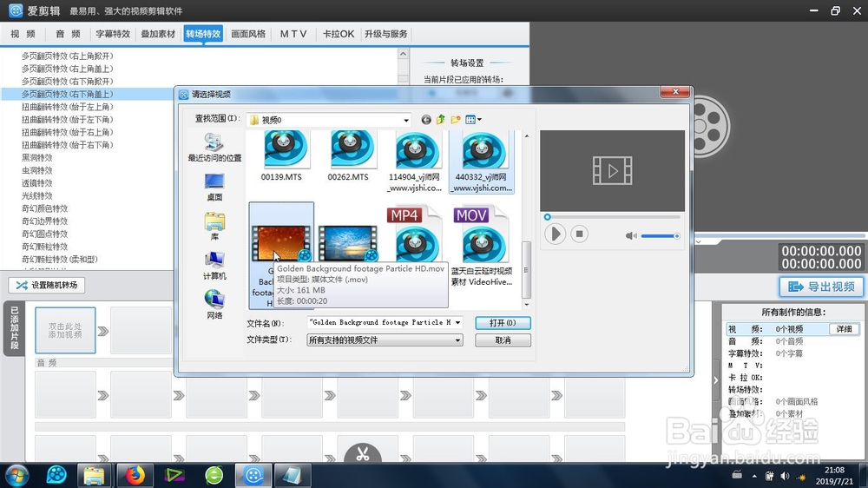Screen dimensions: 868x488
Task: Select transition 透镜特效
Action: coord(37,183)
